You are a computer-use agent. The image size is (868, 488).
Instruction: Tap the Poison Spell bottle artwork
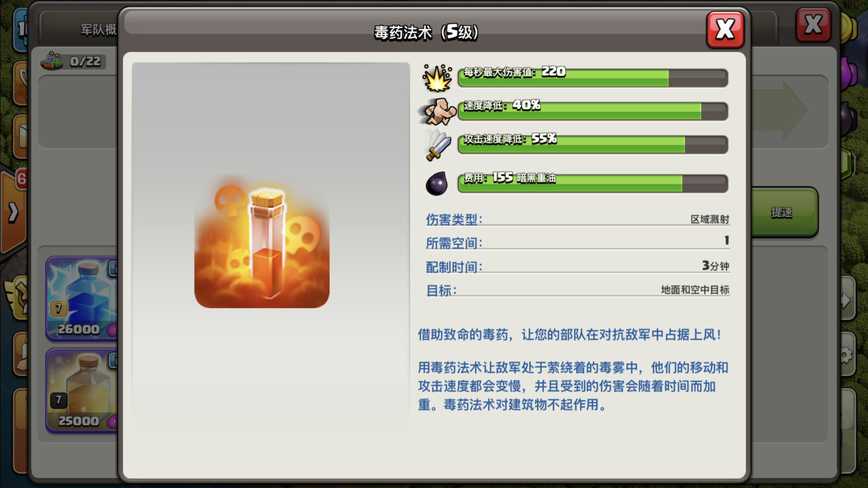262,241
